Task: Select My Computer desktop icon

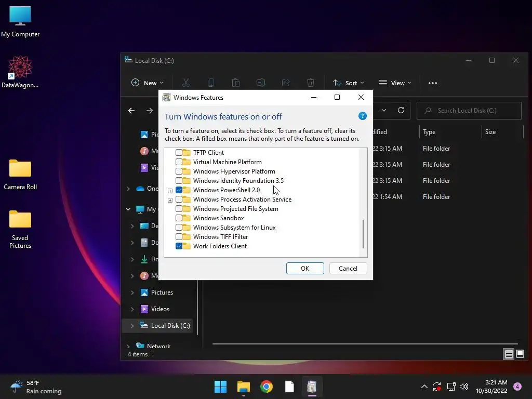Action: [x=20, y=22]
